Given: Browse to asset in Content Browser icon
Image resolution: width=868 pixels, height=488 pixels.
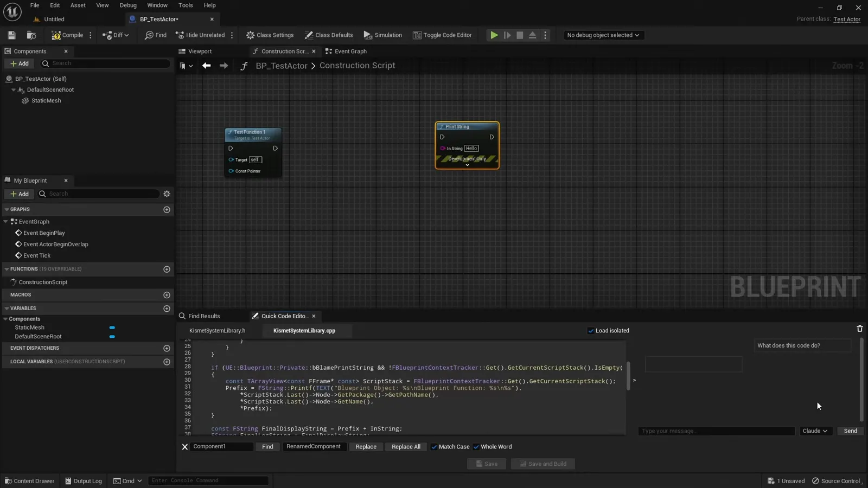Looking at the screenshot, I should coord(31,35).
